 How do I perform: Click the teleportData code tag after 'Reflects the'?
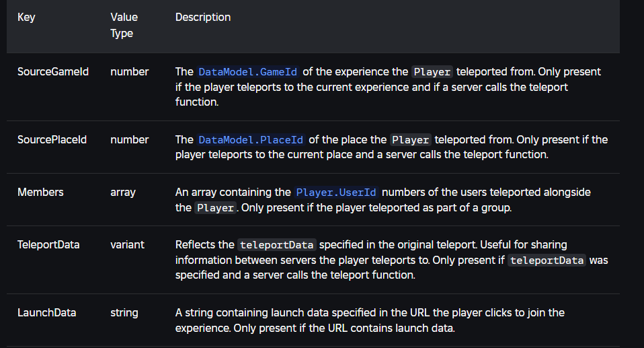click(276, 245)
